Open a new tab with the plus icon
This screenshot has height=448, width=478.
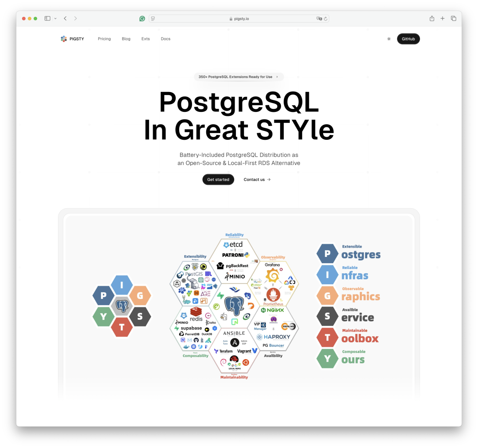pyautogui.click(x=442, y=19)
